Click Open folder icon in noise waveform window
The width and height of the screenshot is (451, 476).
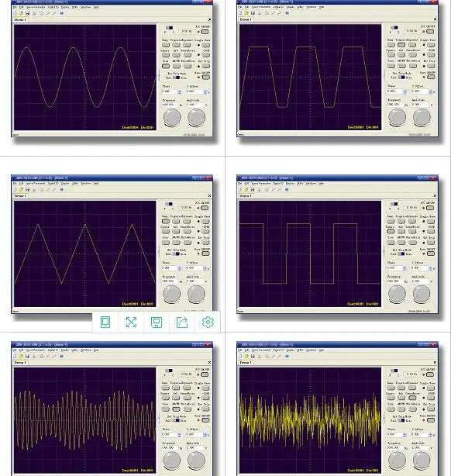pos(246,356)
